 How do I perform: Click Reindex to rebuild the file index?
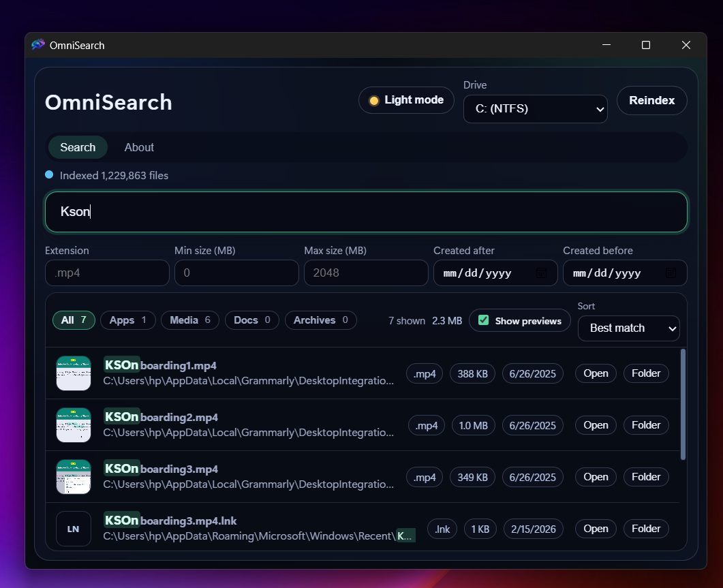click(x=651, y=100)
